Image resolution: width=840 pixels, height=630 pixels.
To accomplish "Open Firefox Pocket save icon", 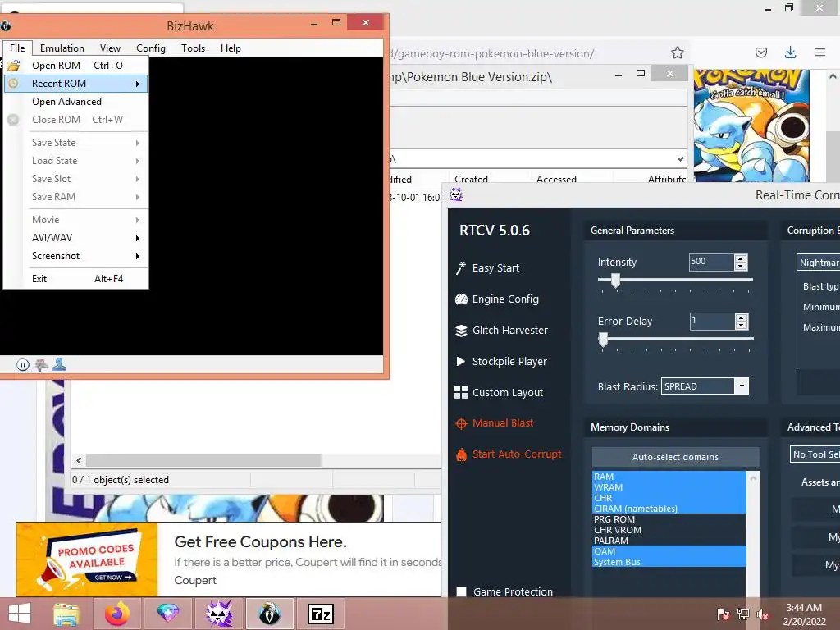I will pos(760,52).
